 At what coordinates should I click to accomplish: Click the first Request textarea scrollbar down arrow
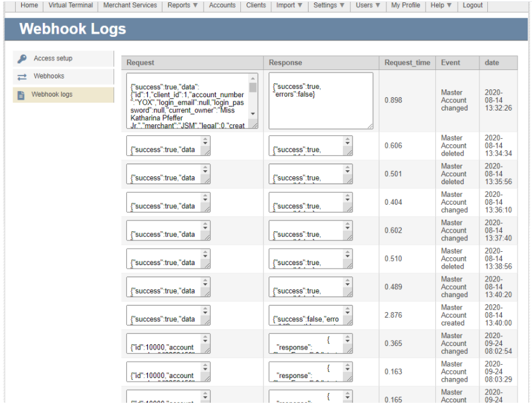pyautogui.click(x=253, y=114)
